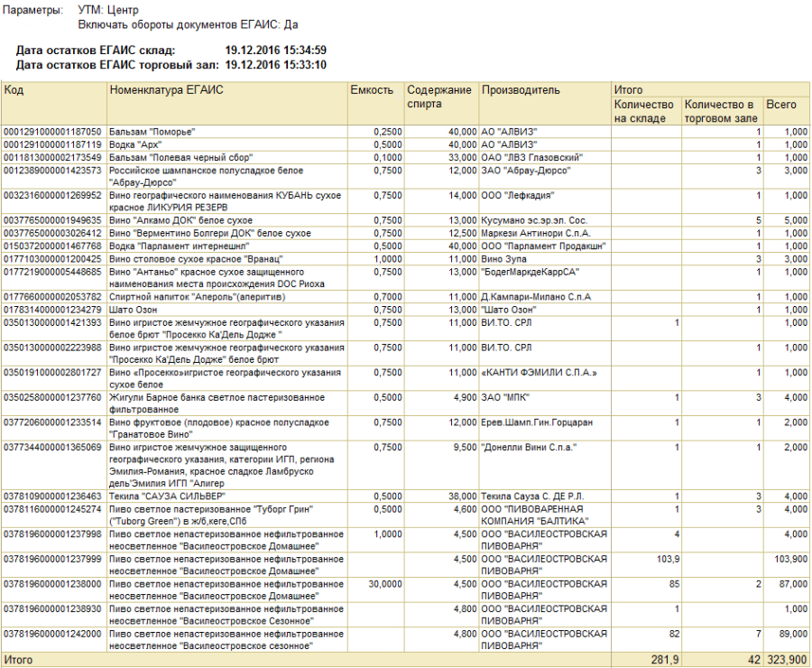812x668 pixels.
Task: Select code 0032316000001269952
Action: coord(53,195)
